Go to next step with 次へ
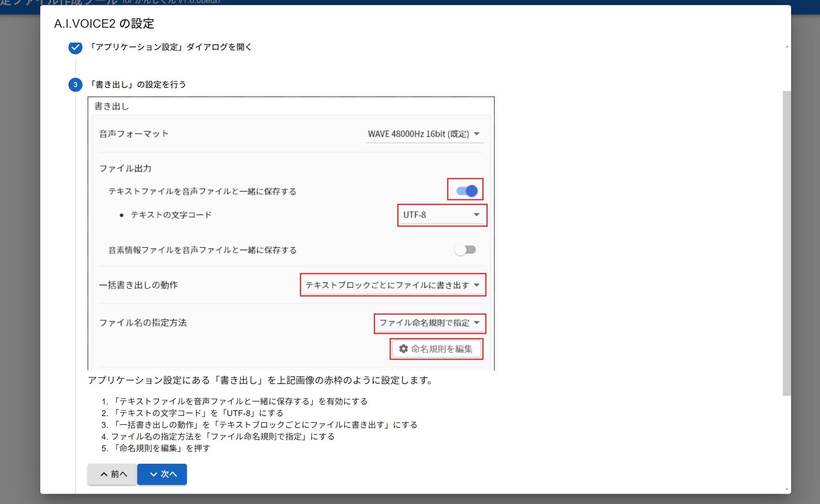 (x=162, y=474)
